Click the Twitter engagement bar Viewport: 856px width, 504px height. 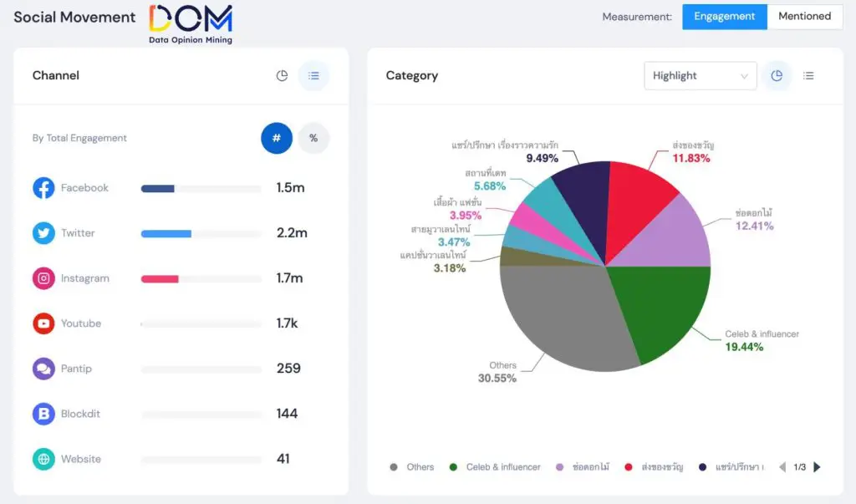click(x=166, y=234)
